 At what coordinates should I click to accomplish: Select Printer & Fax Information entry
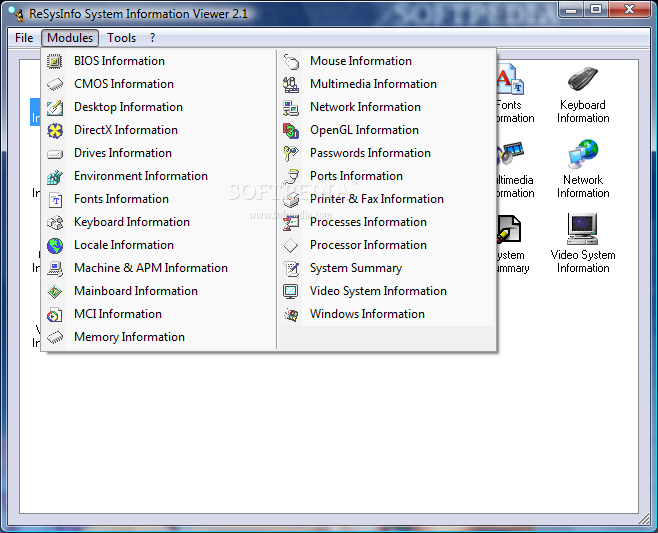pyautogui.click(x=386, y=200)
